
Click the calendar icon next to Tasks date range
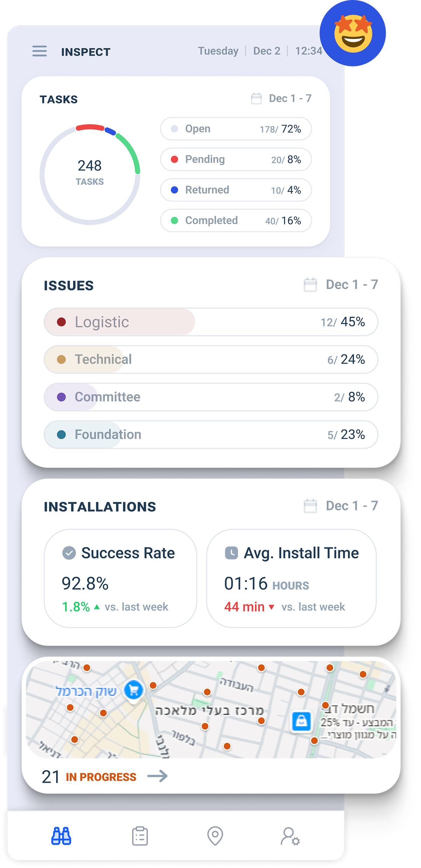tap(256, 98)
